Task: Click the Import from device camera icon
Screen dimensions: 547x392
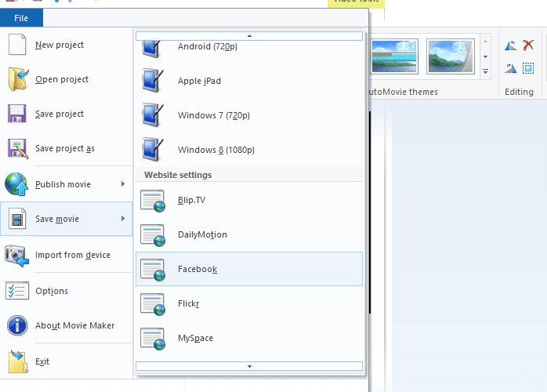Action: (x=16, y=256)
